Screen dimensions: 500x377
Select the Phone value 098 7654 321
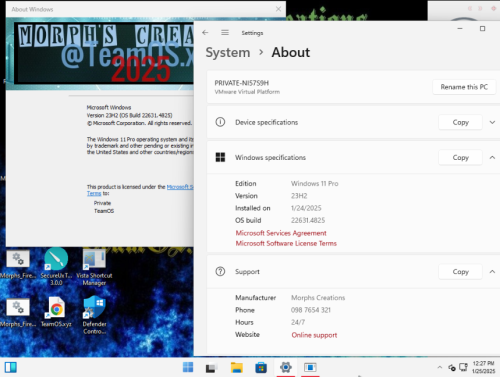311,310
